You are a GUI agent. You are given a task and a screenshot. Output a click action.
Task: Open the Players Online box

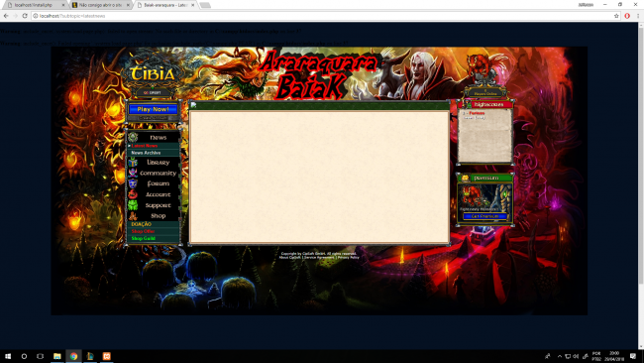pos(485,92)
